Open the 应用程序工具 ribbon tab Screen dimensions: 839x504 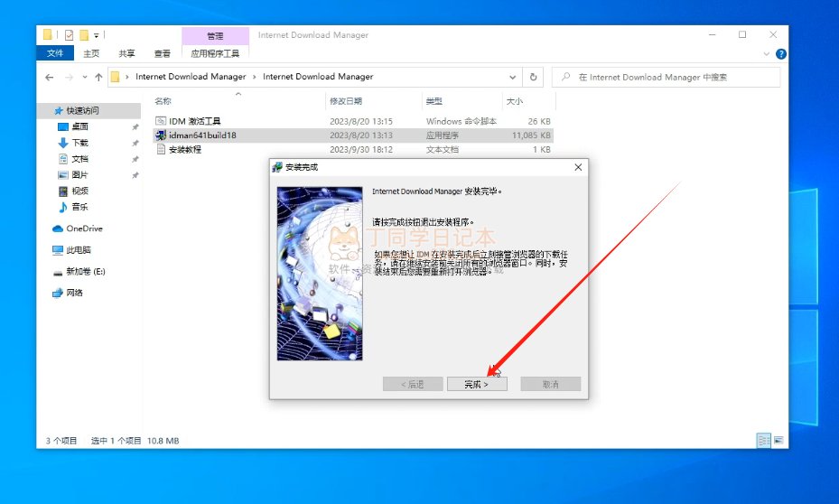pyautogui.click(x=215, y=53)
